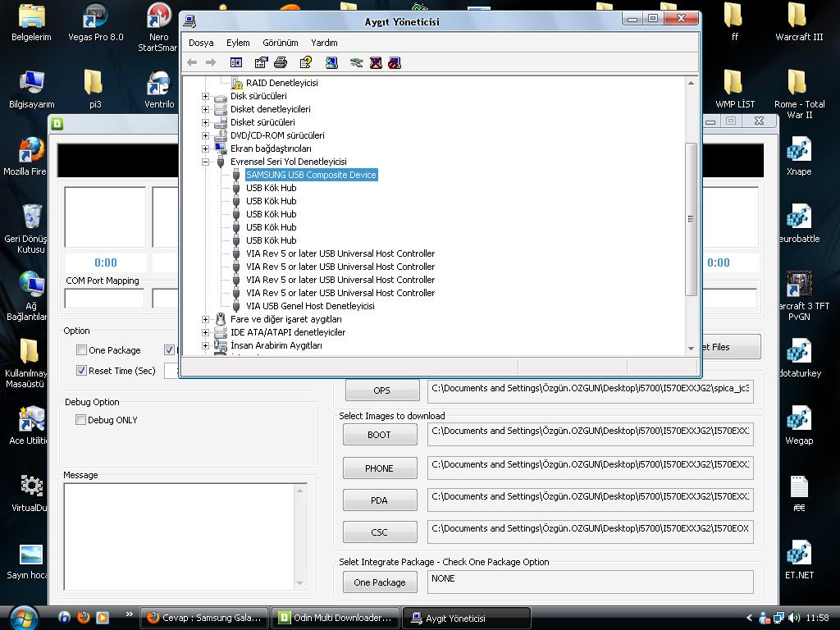Select the RAID Denetleyicisi tree item
Image resolution: width=840 pixels, height=630 pixels.
pyautogui.click(x=282, y=83)
